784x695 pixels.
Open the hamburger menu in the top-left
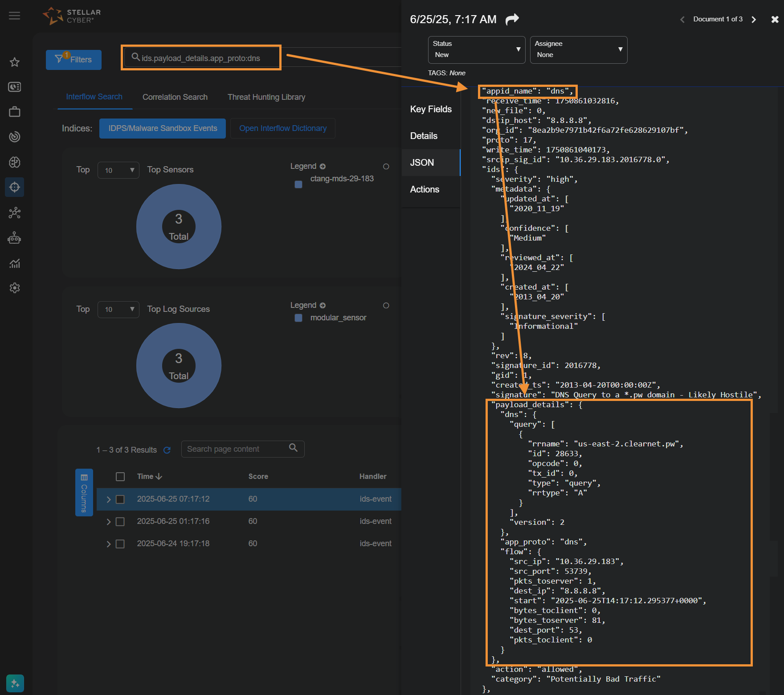14,16
